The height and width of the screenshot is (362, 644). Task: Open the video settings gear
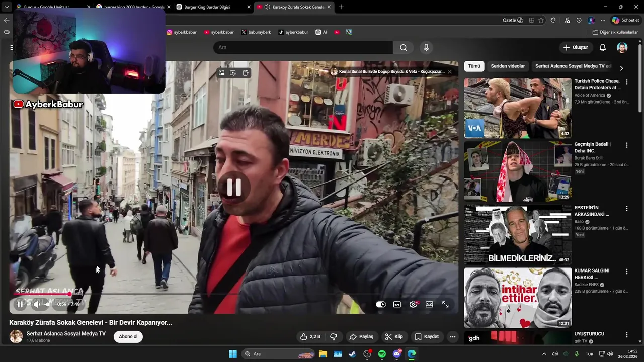413,304
